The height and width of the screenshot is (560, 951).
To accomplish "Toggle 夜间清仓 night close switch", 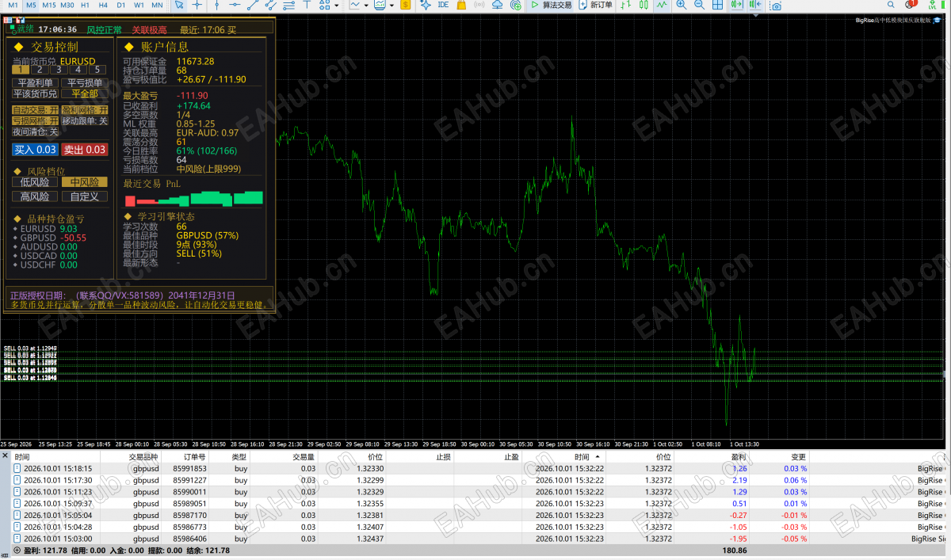I will [x=36, y=132].
